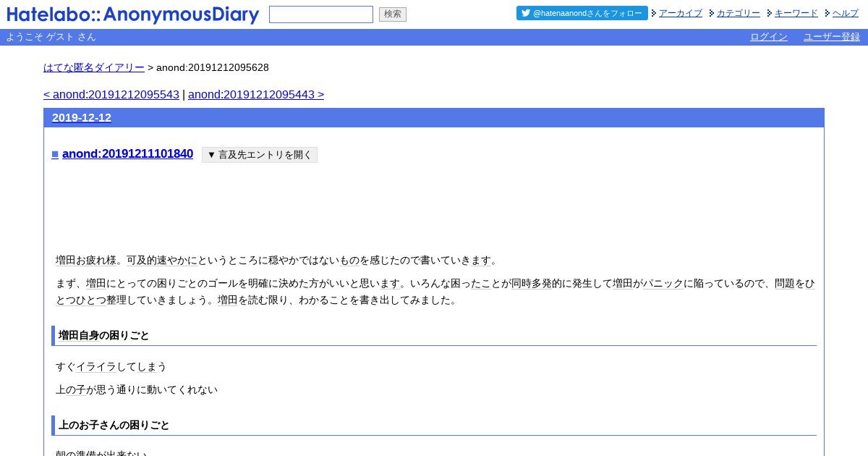Focus the search text field
This screenshot has height=456, width=868.
tap(321, 14)
